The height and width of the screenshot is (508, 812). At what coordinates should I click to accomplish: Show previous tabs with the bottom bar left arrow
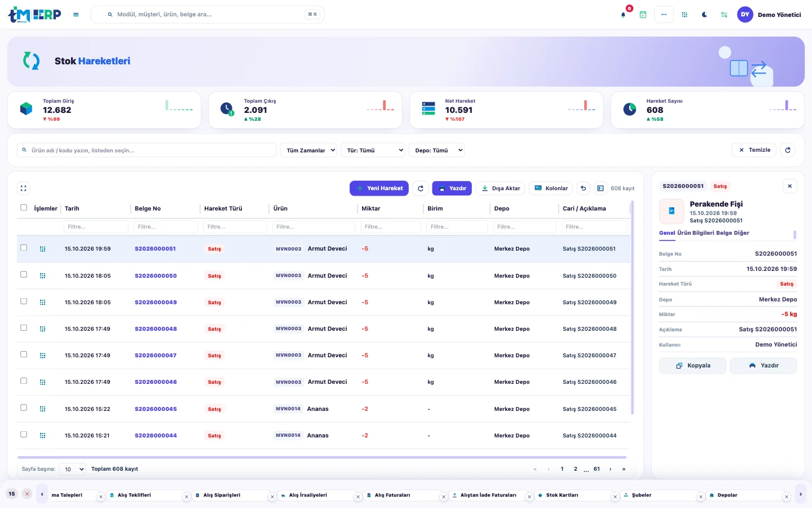coord(42,494)
